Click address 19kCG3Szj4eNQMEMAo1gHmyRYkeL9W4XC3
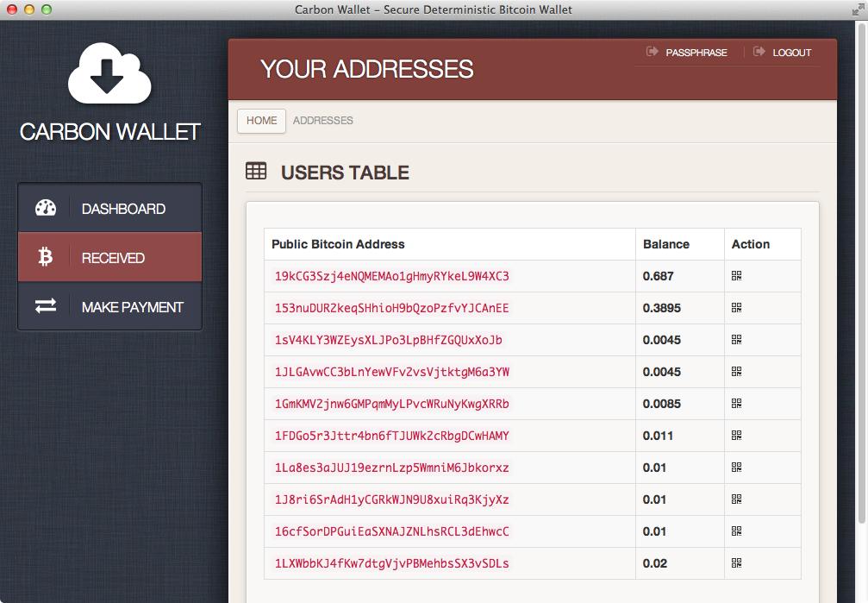 click(x=392, y=276)
